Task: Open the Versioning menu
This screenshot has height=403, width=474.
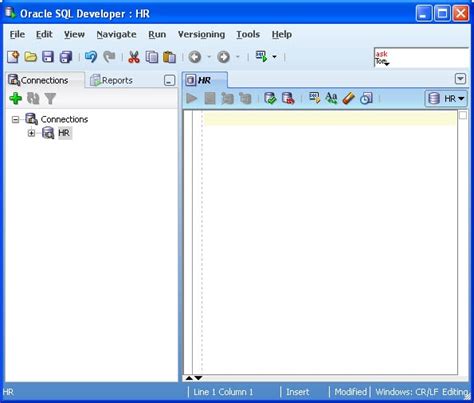Action: 201,34
